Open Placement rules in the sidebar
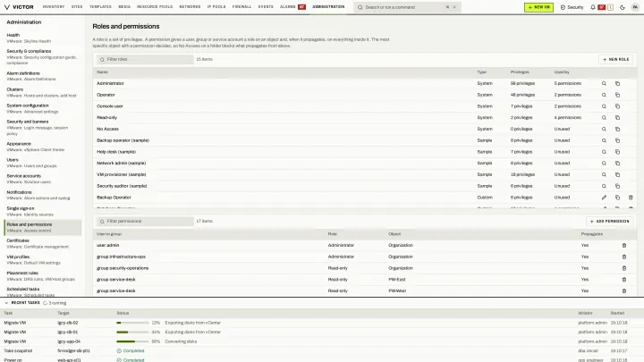The image size is (644, 362). tap(42, 276)
